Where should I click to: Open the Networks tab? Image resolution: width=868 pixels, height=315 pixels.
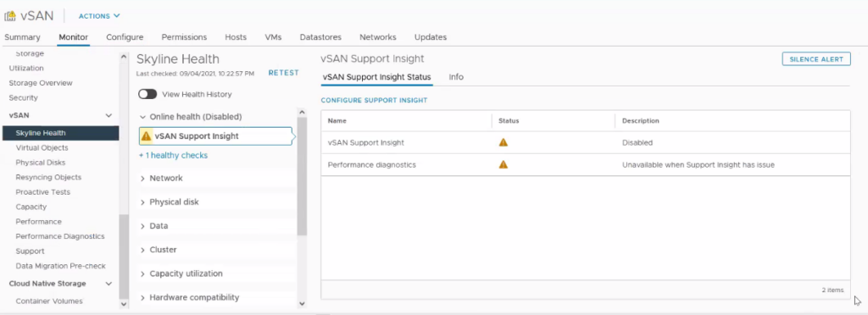tap(378, 37)
